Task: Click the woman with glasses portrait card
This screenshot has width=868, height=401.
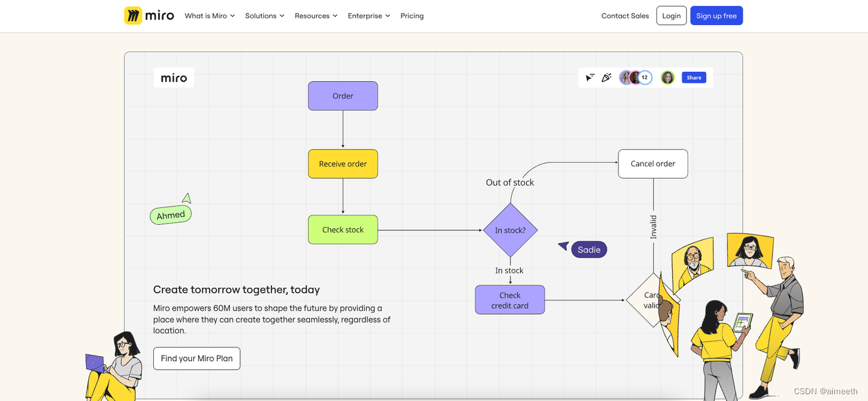Action: [x=750, y=251]
